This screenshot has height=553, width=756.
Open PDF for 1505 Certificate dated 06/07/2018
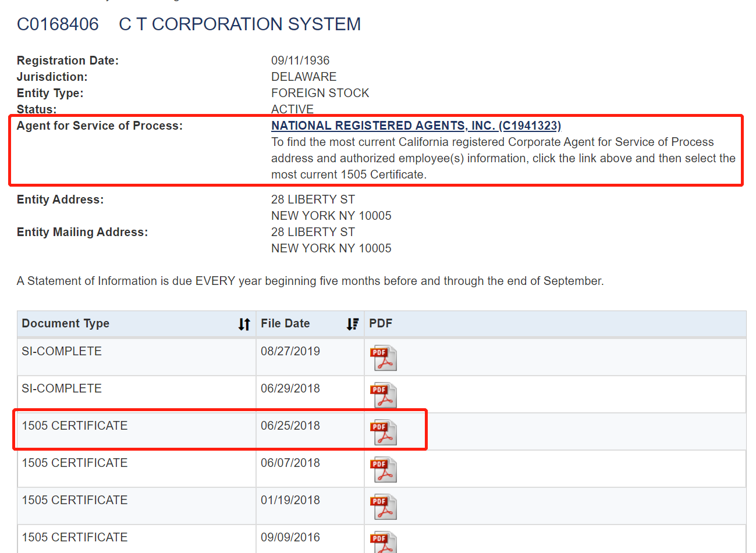click(384, 470)
